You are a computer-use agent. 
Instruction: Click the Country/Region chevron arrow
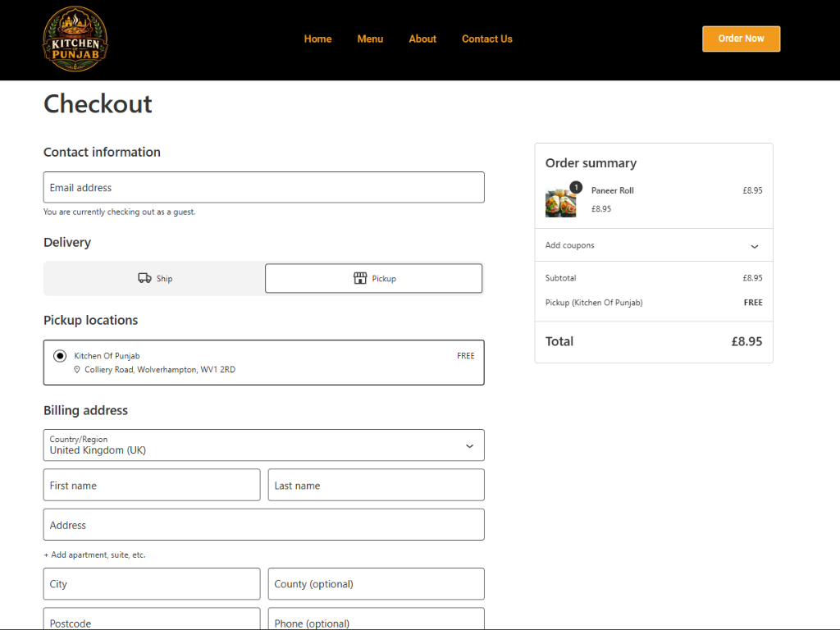point(469,446)
